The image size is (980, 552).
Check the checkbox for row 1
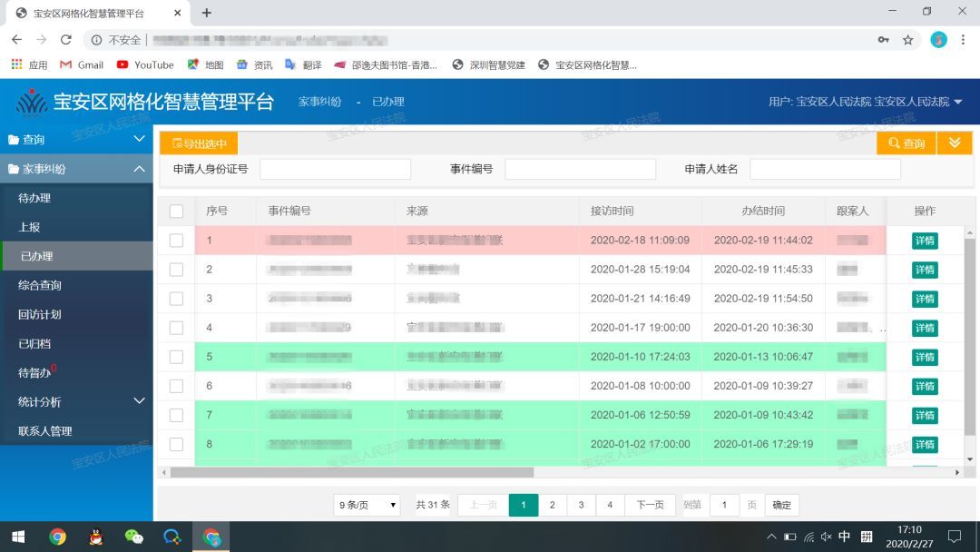pos(176,240)
